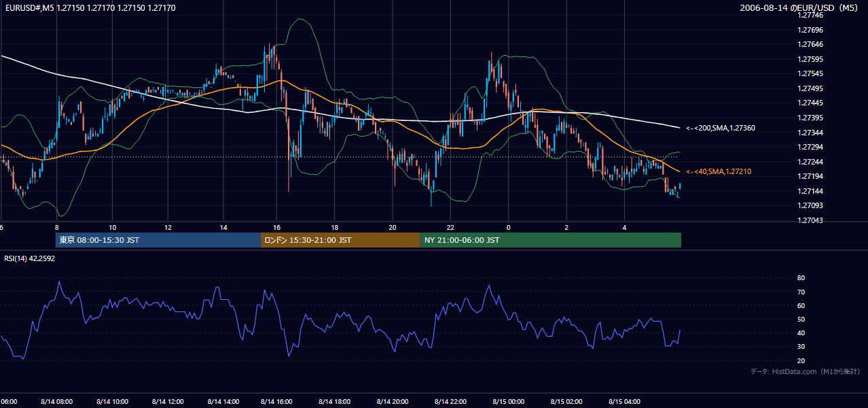Screen dimensions: 868x408
Task: Click the 8/15 00:00 time label
Action: (509, 402)
